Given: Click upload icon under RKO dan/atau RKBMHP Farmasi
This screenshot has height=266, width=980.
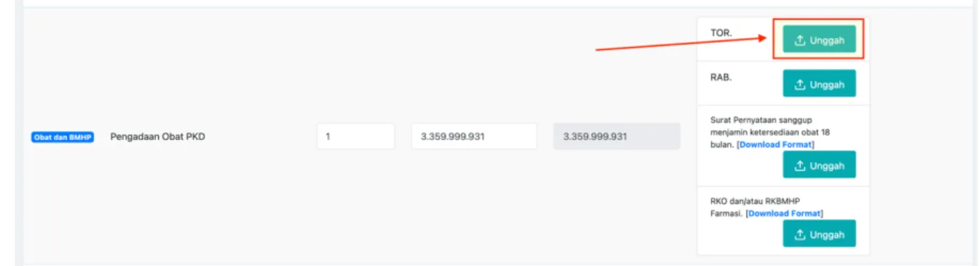Looking at the screenshot, I should 799,235.
